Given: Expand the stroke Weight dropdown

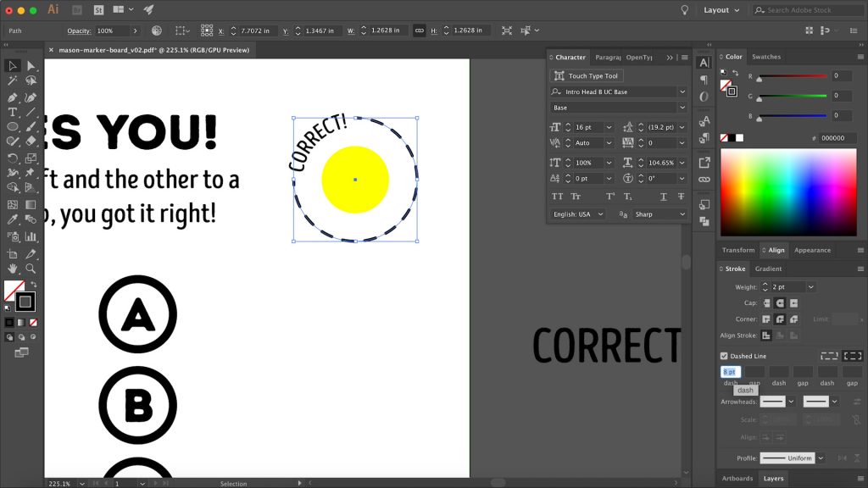Looking at the screenshot, I should click(x=811, y=287).
